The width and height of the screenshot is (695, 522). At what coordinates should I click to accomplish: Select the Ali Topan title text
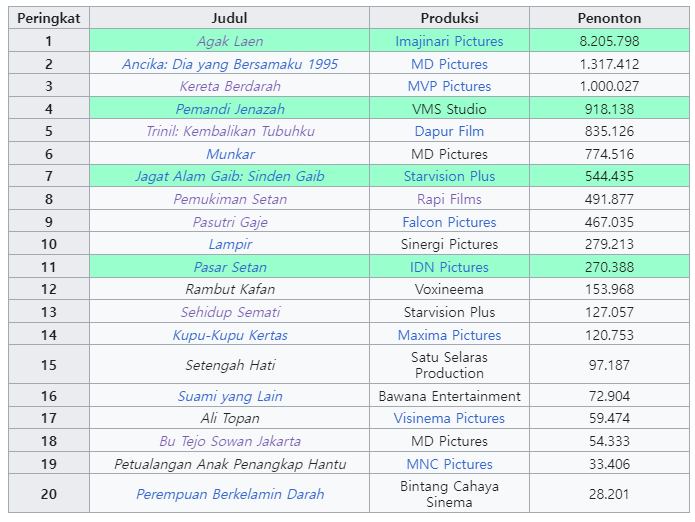(230, 418)
